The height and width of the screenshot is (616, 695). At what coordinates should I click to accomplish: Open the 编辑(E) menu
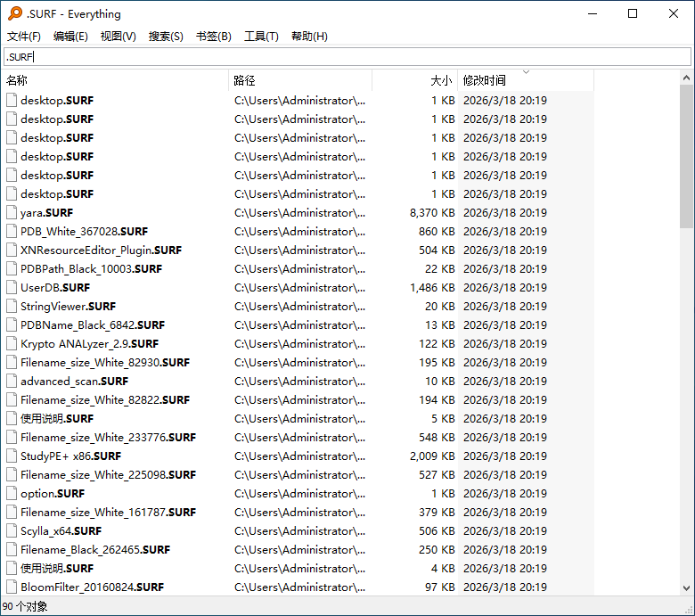click(70, 37)
